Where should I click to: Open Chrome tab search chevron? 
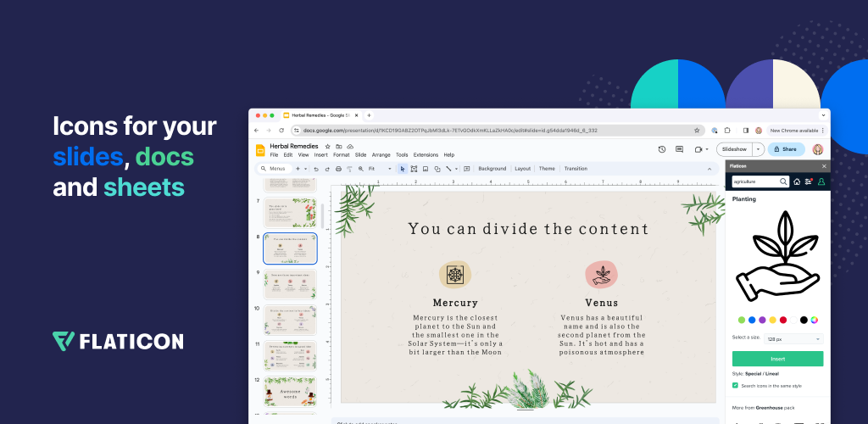click(824, 115)
